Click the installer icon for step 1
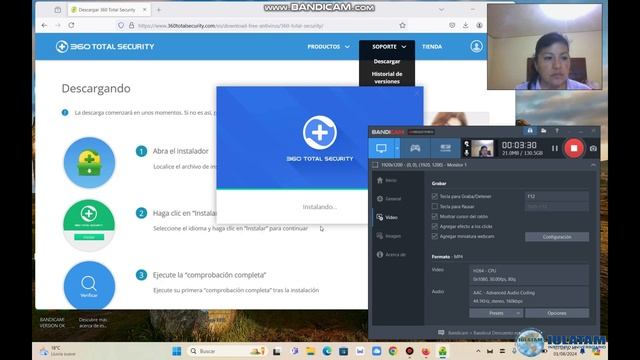The height and width of the screenshot is (360, 640). (x=89, y=162)
